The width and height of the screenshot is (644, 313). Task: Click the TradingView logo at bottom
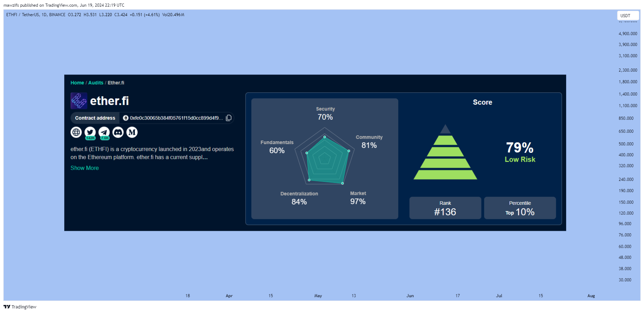pos(20,307)
